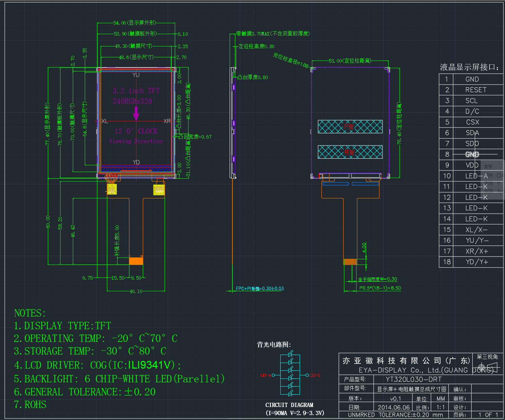This screenshot has height=420, width=505.
Task: Select the '240RGBx320' resolution text
Action: coord(132,101)
